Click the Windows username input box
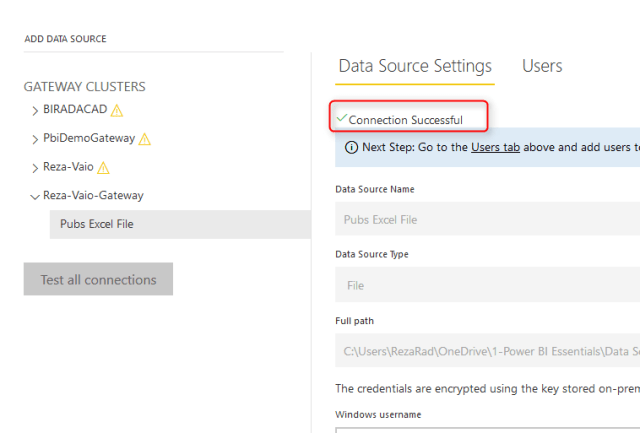This screenshot has width=640, height=433. coord(487,429)
